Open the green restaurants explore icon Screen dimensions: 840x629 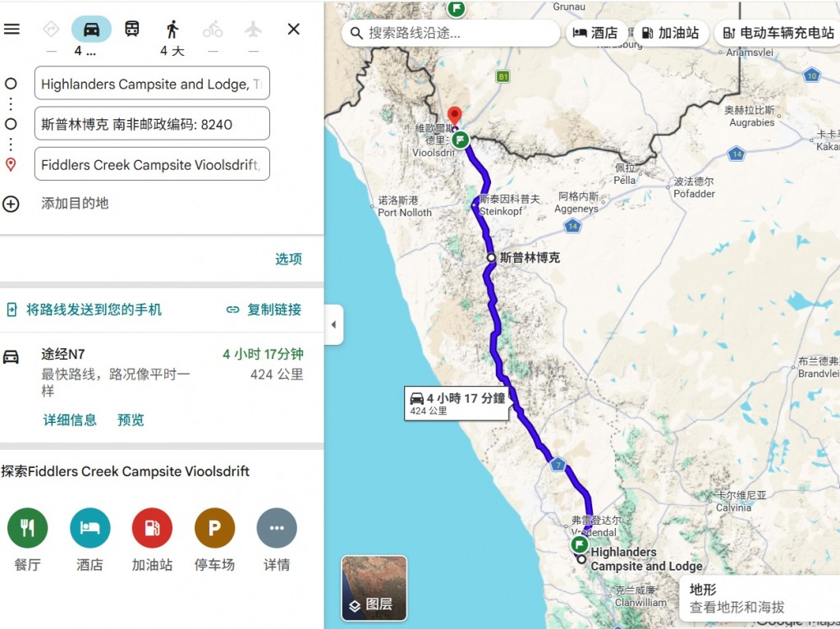tap(27, 528)
